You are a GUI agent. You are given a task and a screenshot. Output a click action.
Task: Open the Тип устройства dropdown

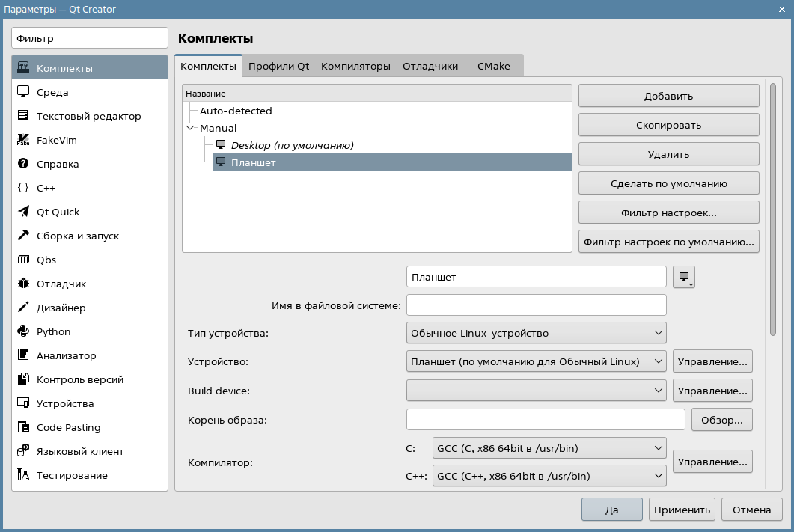pyautogui.click(x=536, y=333)
